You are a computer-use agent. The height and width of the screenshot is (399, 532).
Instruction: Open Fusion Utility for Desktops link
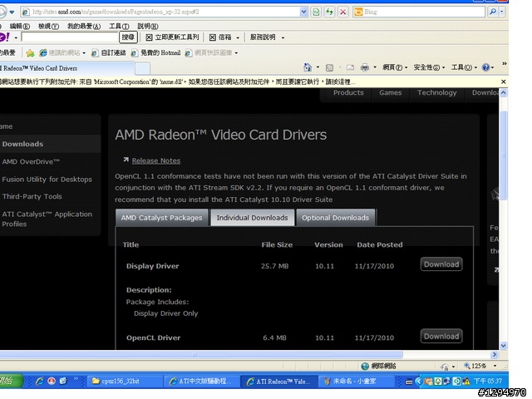click(47, 180)
